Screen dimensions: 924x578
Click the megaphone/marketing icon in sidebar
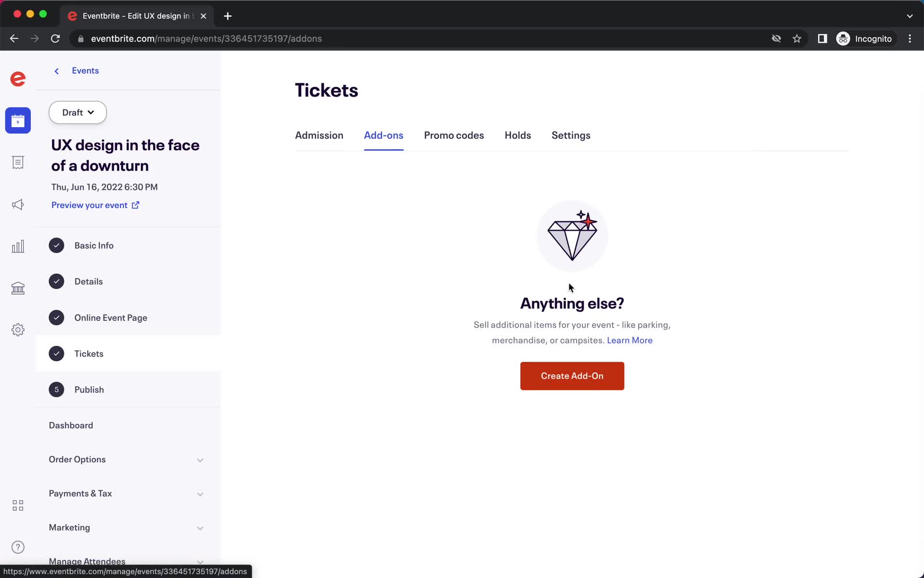[18, 204]
